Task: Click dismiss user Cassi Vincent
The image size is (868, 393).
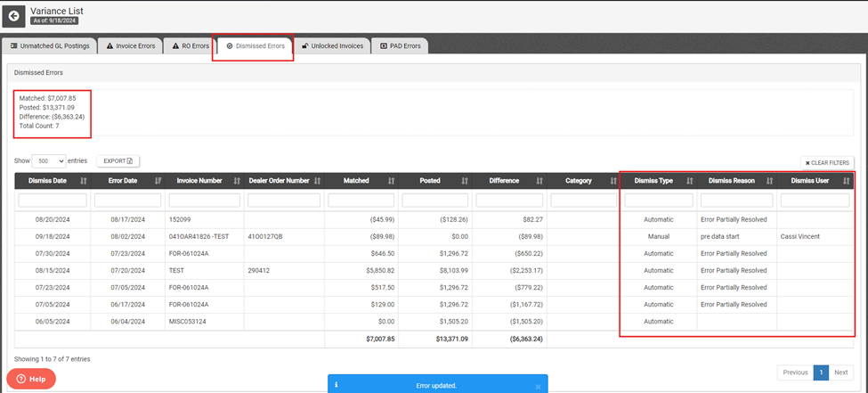Action: coord(800,237)
